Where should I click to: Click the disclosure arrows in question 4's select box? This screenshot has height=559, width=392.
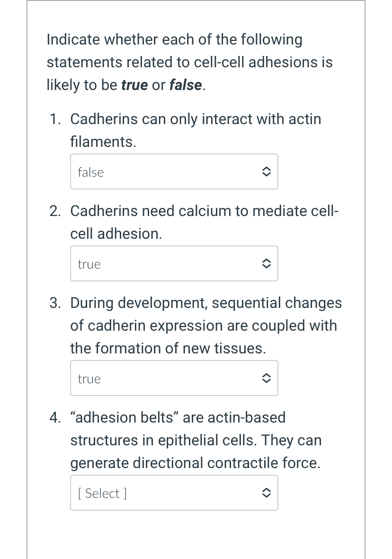(267, 493)
